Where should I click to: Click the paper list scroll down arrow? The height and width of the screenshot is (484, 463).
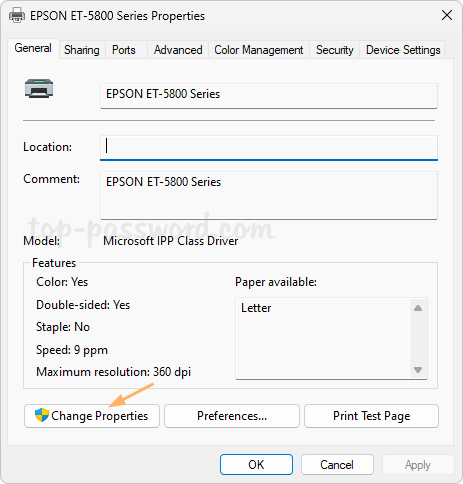418,370
